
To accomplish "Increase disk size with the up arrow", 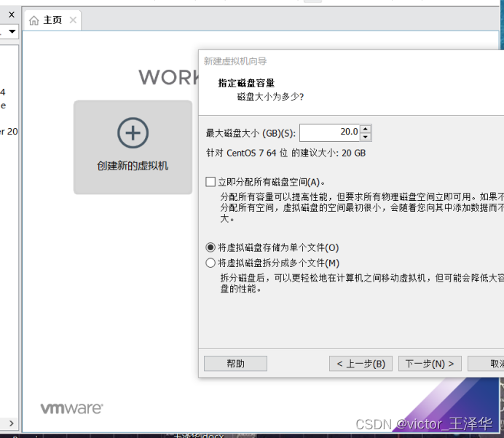I will point(366,129).
